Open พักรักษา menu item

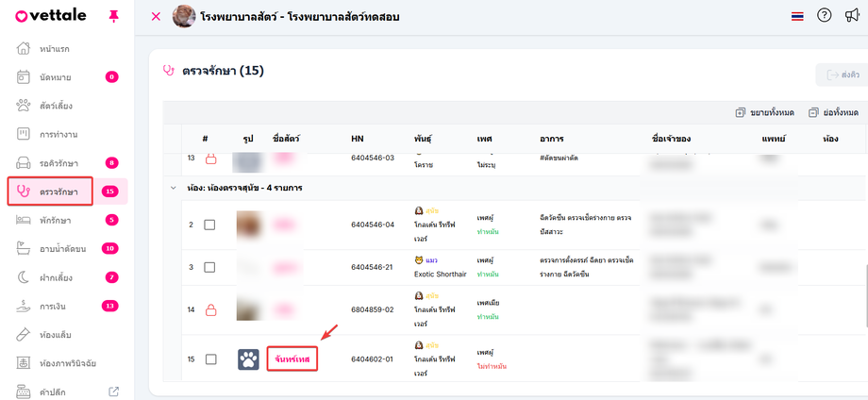point(56,221)
